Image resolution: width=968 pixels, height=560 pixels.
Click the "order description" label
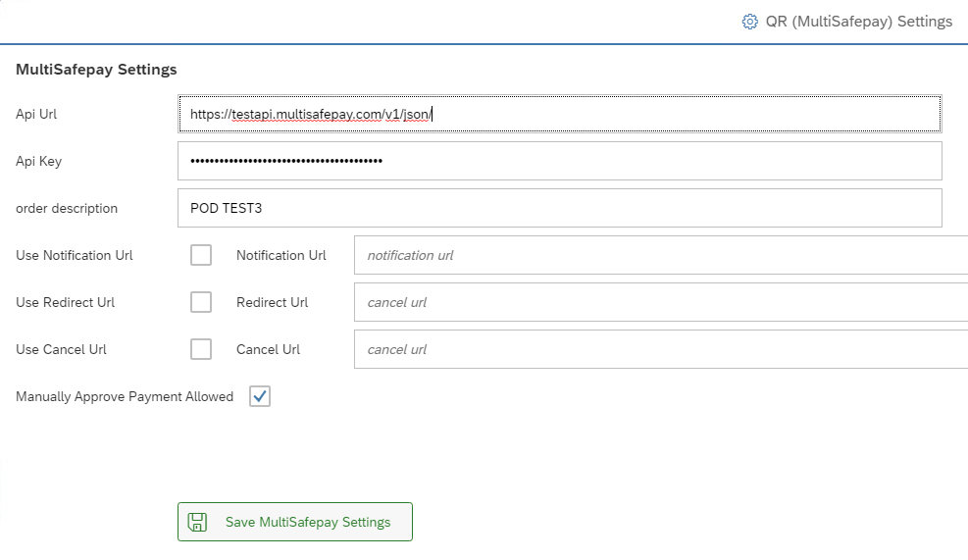click(x=67, y=208)
